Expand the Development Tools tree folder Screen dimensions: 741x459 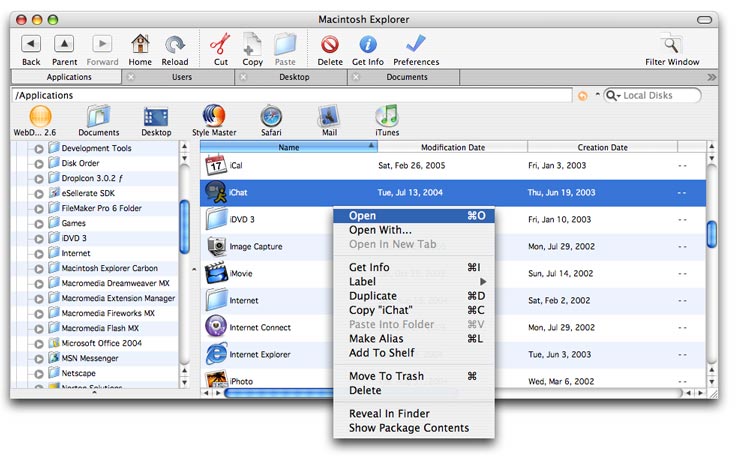coord(39,149)
